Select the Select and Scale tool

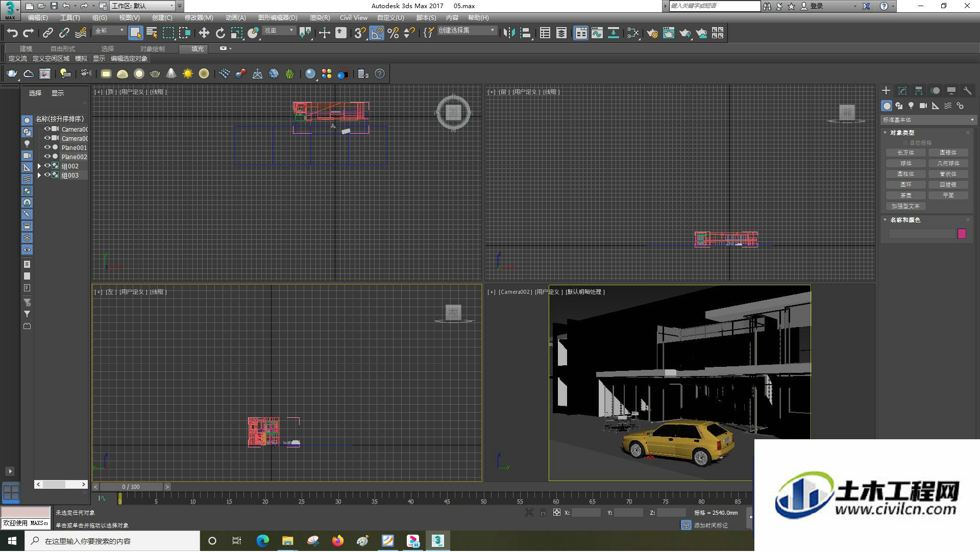coord(236,33)
